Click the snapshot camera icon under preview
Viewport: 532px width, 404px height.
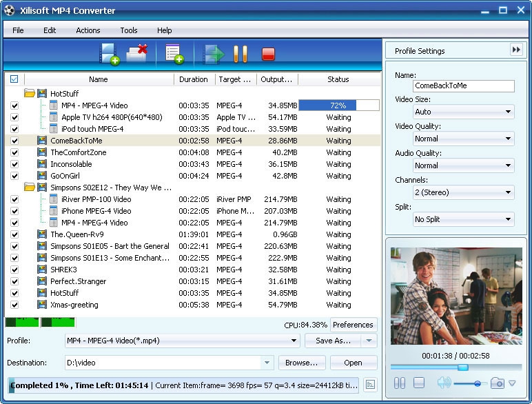pos(498,383)
